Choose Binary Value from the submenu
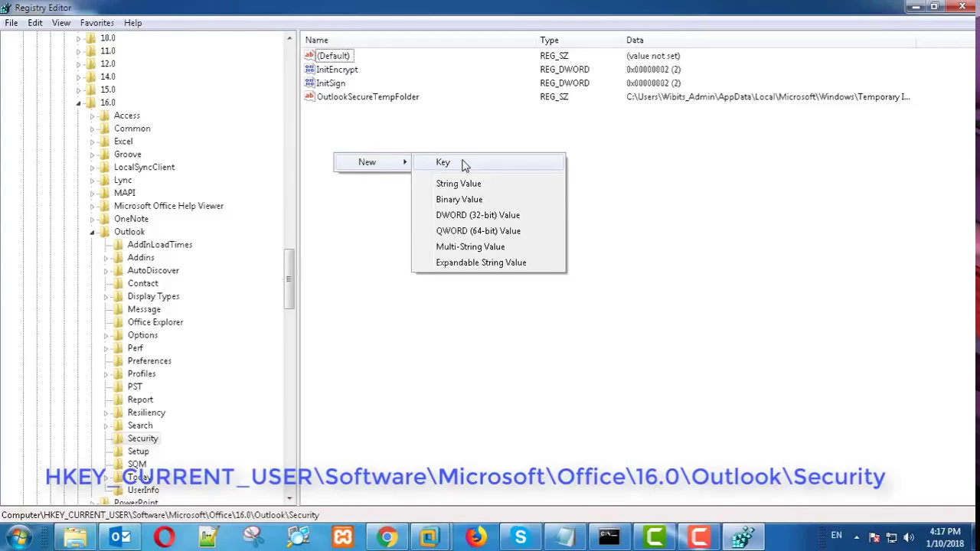The width and height of the screenshot is (980, 551). (488, 199)
